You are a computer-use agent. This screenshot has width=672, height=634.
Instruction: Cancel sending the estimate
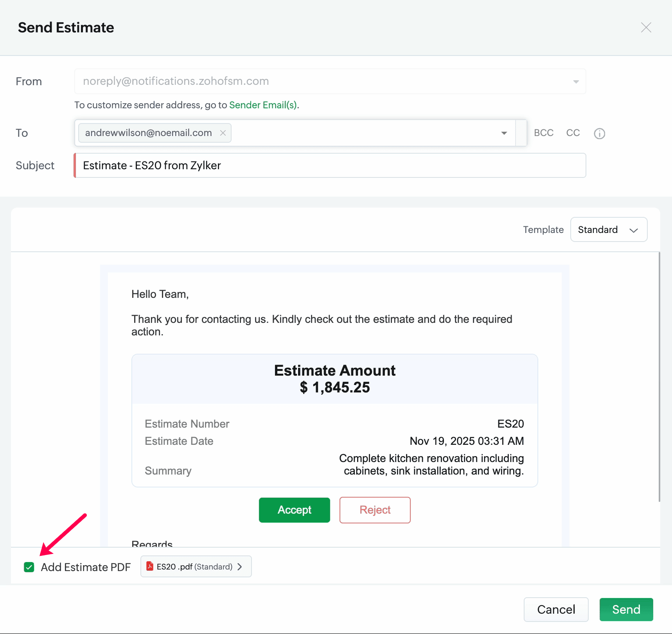click(556, 609)
